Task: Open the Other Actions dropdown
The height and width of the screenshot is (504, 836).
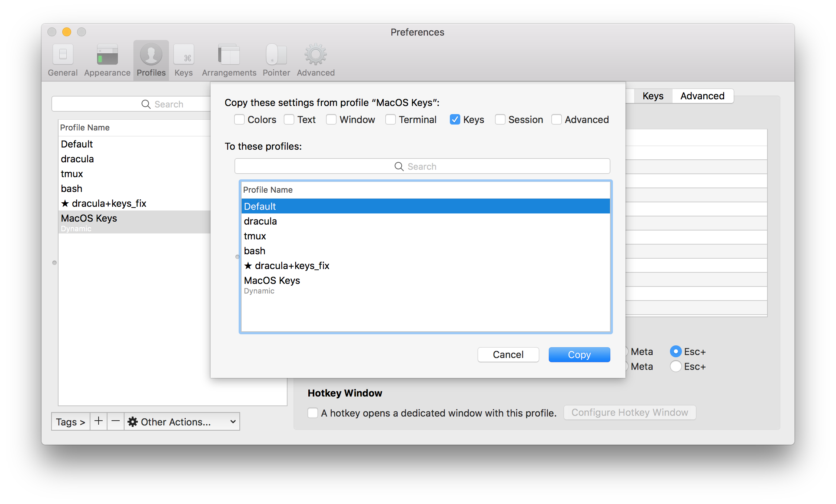Action: (182, 422)
